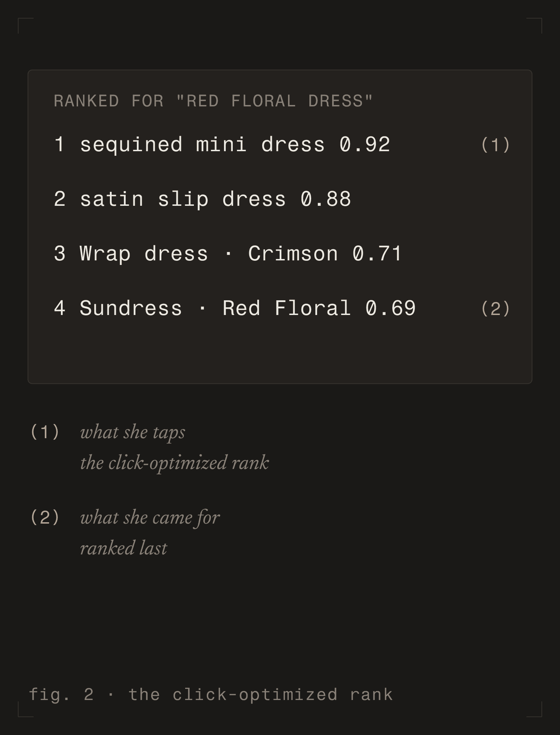The image size is (560, 735).
Task: Click the 0.71 score value
Action: (x=377, y=254)
